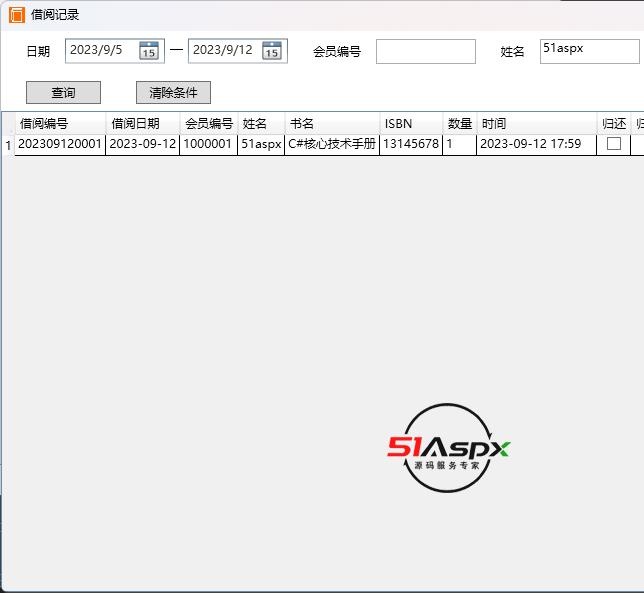Click the 时间 column header
Screen dimensions: 644x593
(537, 124)
